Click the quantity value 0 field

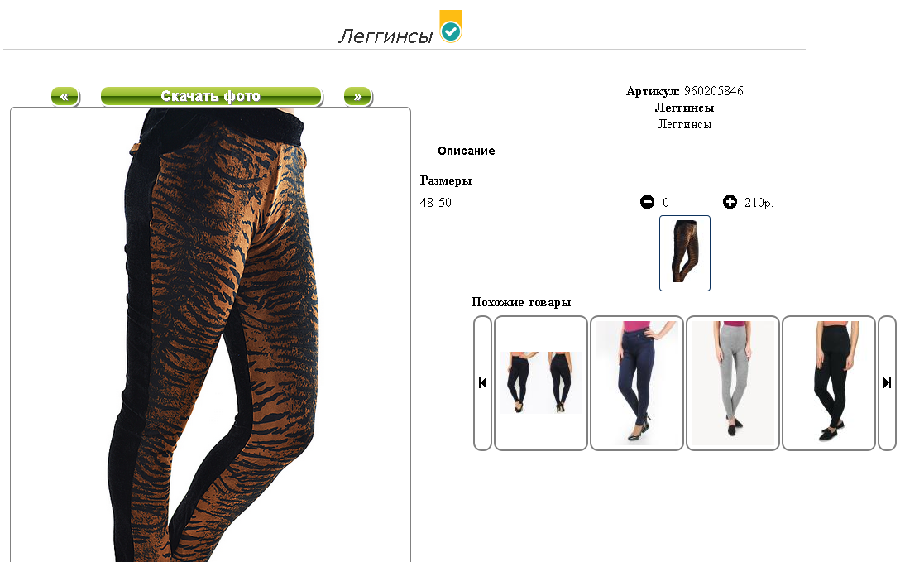pos(666,202)
